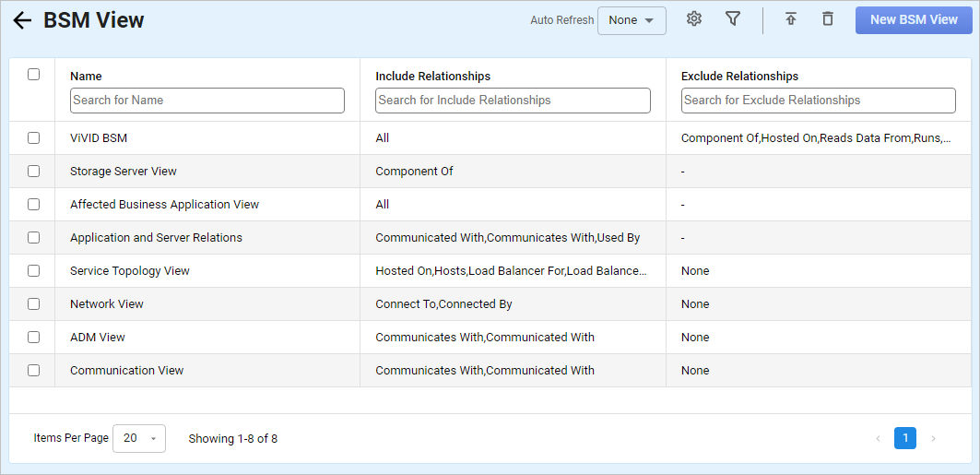
Task: Open the Auto Refresh dropdown
Action: 632,20
